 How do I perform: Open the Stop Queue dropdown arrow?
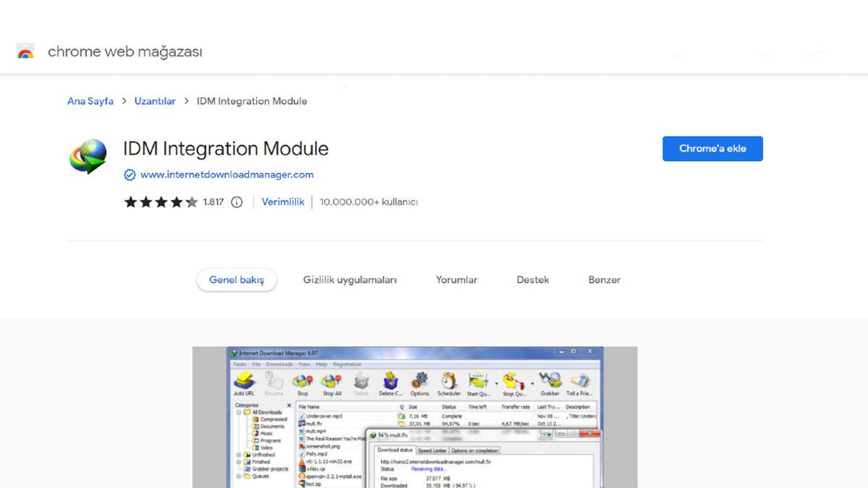pos(533,383)
